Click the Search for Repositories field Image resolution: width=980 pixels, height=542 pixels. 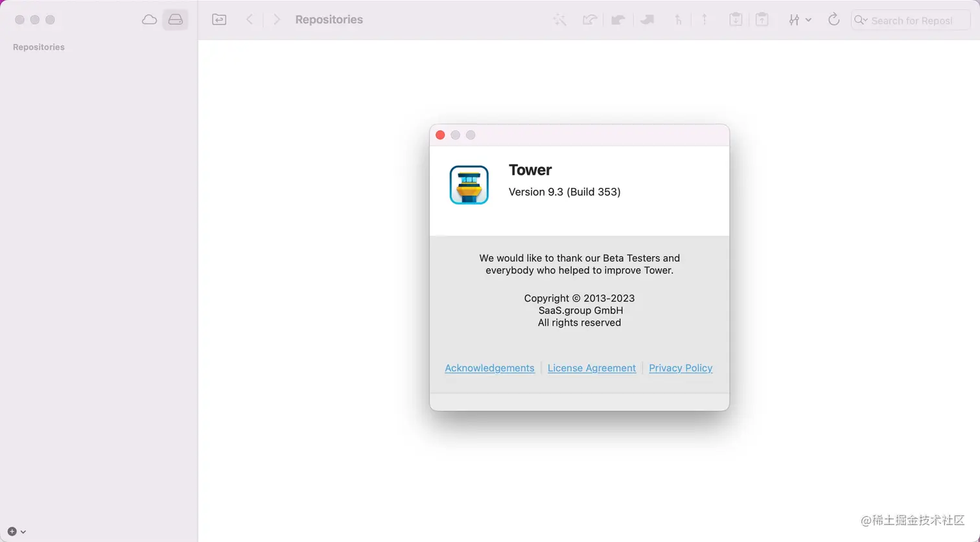click(911, 20)
